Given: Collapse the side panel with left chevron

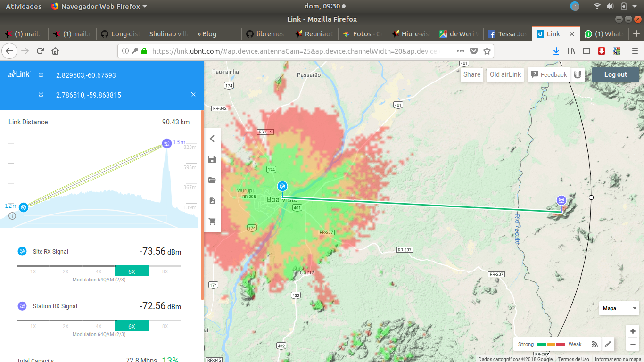Looking at the screenshot, I should point(212,139).
